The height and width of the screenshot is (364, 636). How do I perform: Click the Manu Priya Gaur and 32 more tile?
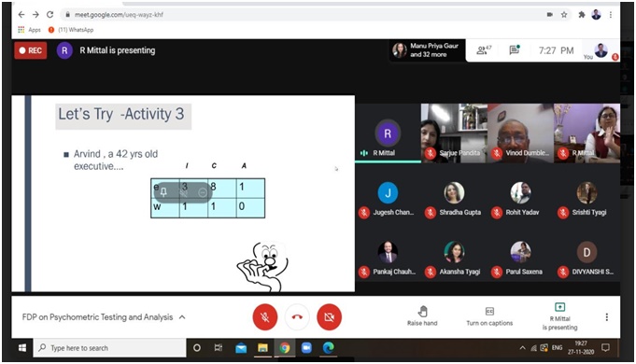pyautogui.click(x=427, y=50)
